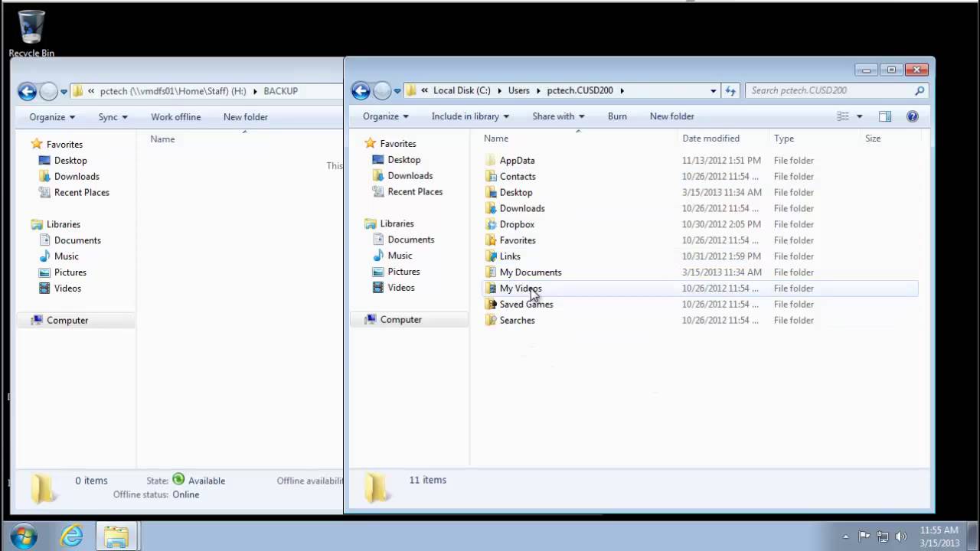The height and width of the screenshot is (551, 980).
Task: Select My Videos folder in list
Action: (x=521, y=289)
